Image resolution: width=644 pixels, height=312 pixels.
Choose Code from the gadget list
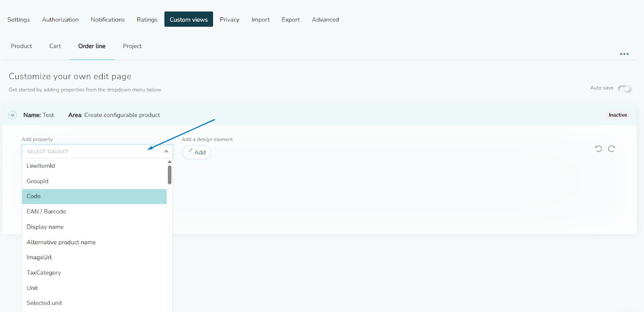click(x=94, y=196)
